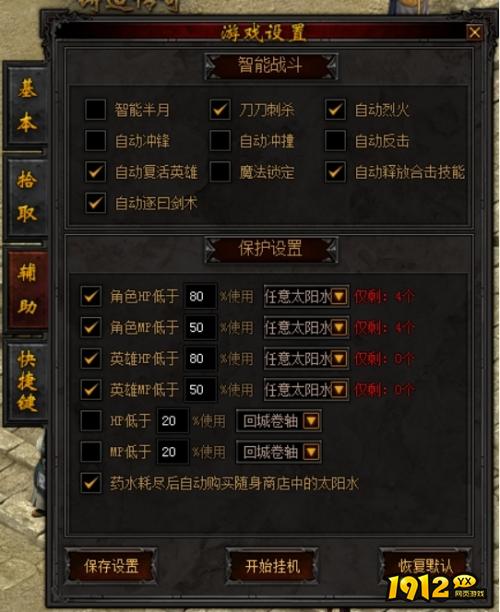Open MP低于 回城卷轴 dropdown arrow
The height and width of the screenshot is (612, 500).
[311, 452]
